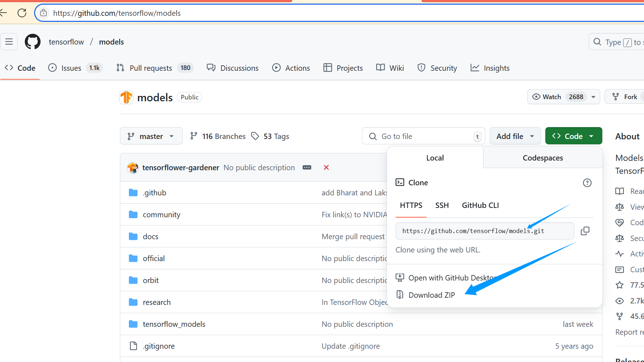View the 116 Branches link
This screenshot has height=362, width=644.
[x=218, y=136]
